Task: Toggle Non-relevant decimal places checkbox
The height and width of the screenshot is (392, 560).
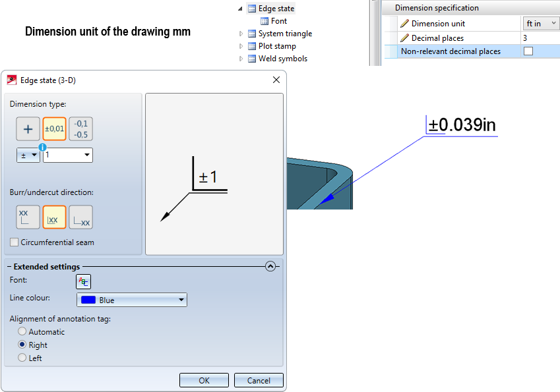Action: pyautogui.click(x=528, y=51)
